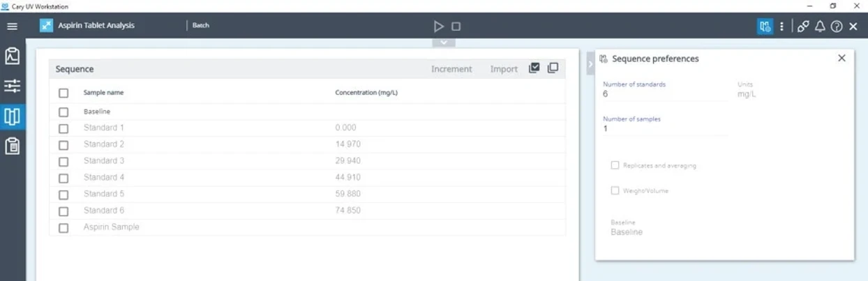Select the Standard 6 name cell
The height and width of the screenshot is (281, 868).
[104, 211]
